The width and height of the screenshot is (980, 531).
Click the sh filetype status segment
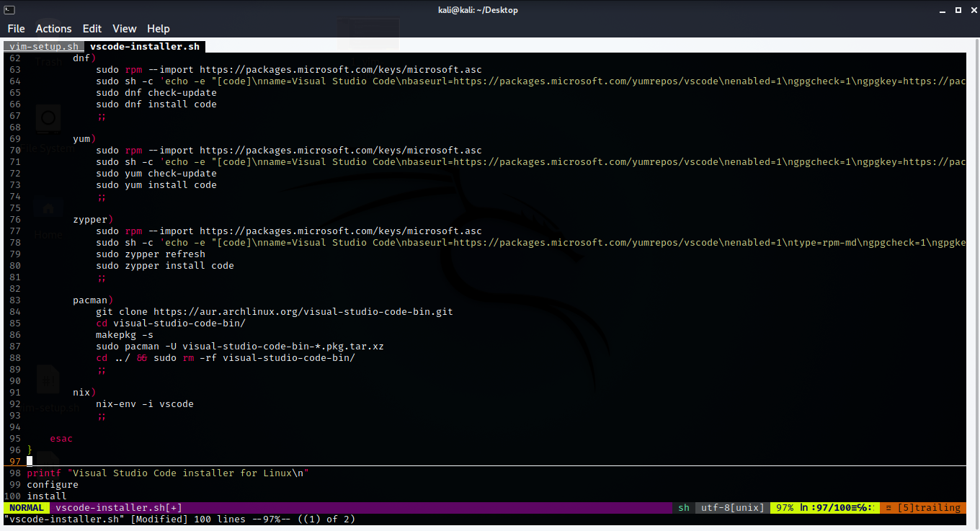[x=684, y=508]
